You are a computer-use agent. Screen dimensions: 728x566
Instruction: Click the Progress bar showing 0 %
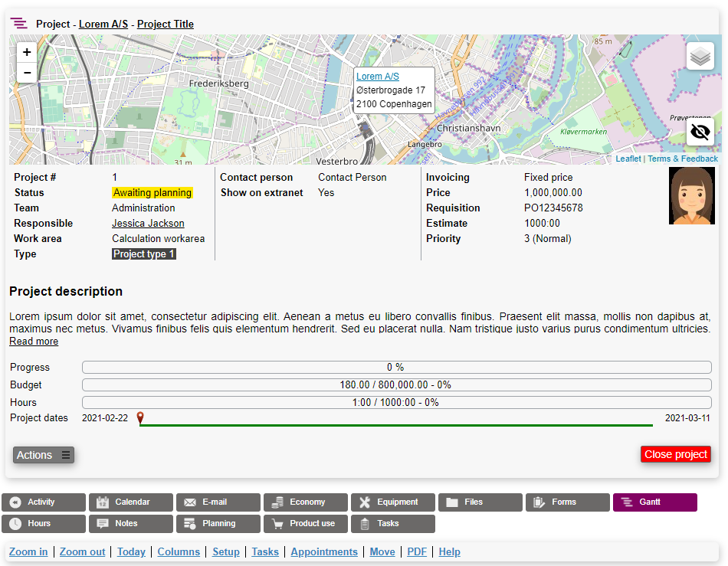tap(396, 368)
